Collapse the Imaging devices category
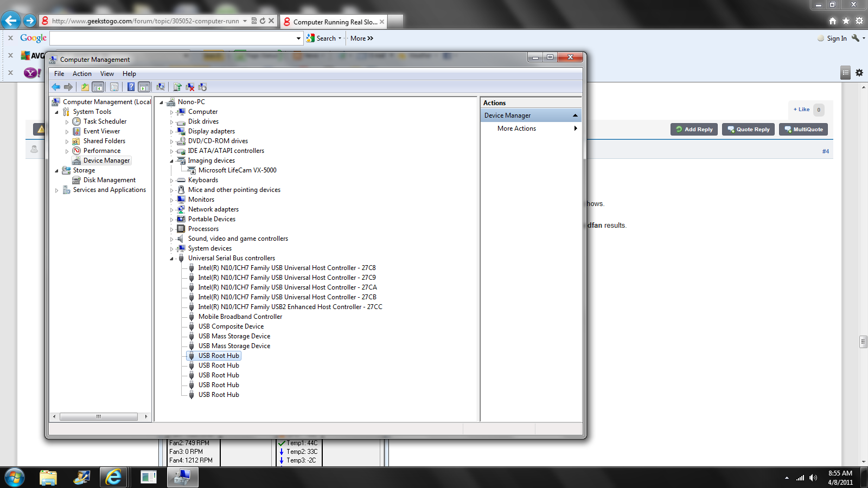This screenshot has width=868, height=488. [x=171, y=161]
